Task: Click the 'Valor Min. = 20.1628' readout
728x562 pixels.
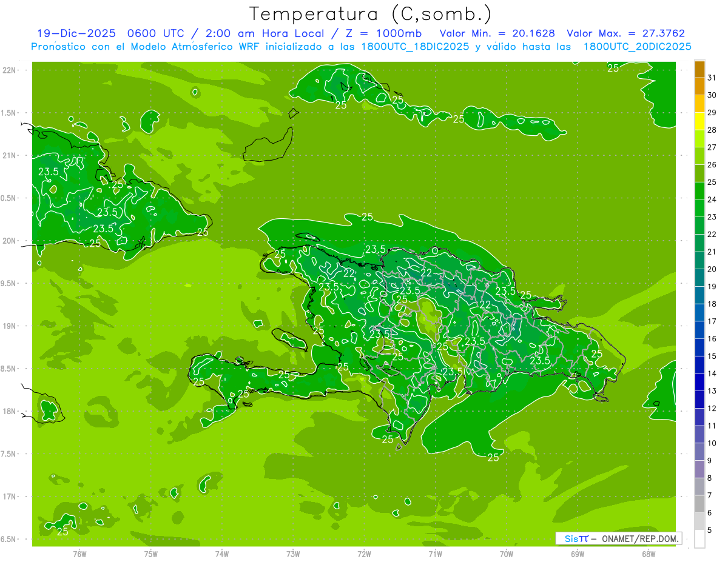Action: (497, 33)
